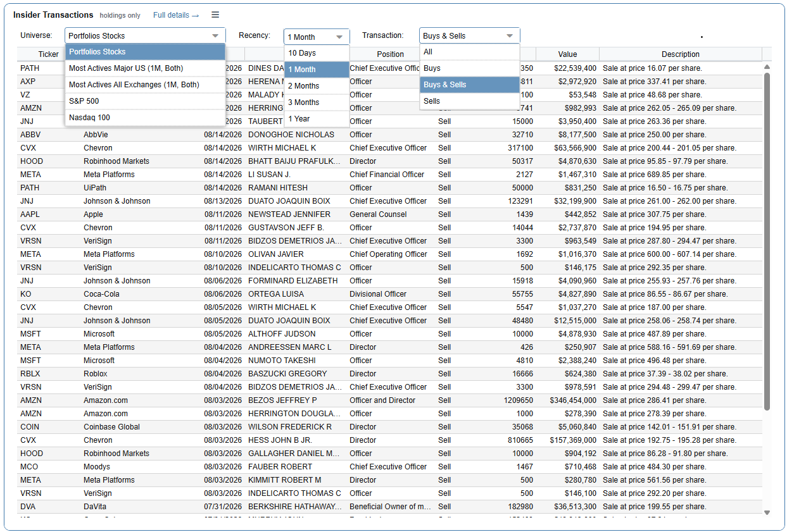Click RBLX ticker cell
The width and height of the screenshot is (787, 532).
click(30, 374)
